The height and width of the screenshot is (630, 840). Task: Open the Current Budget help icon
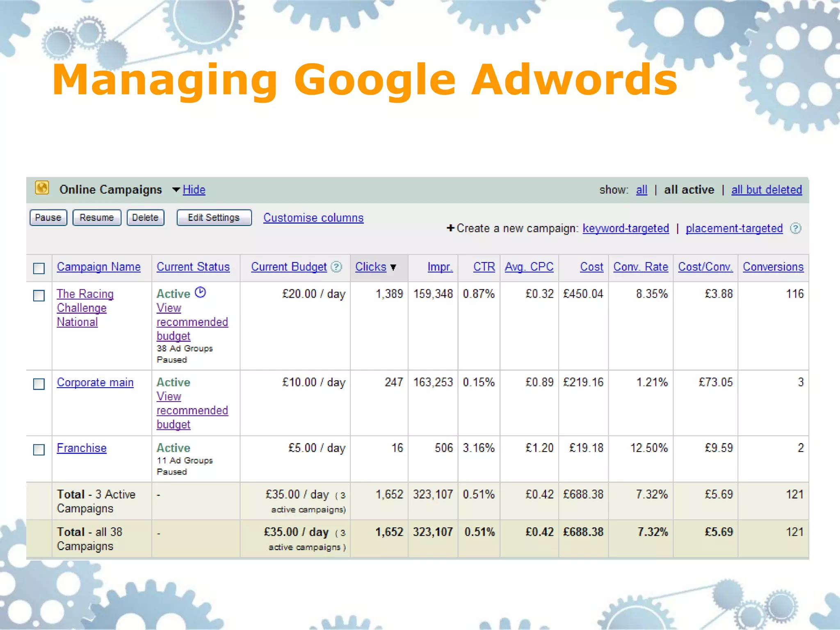click(x=336, y=267)
